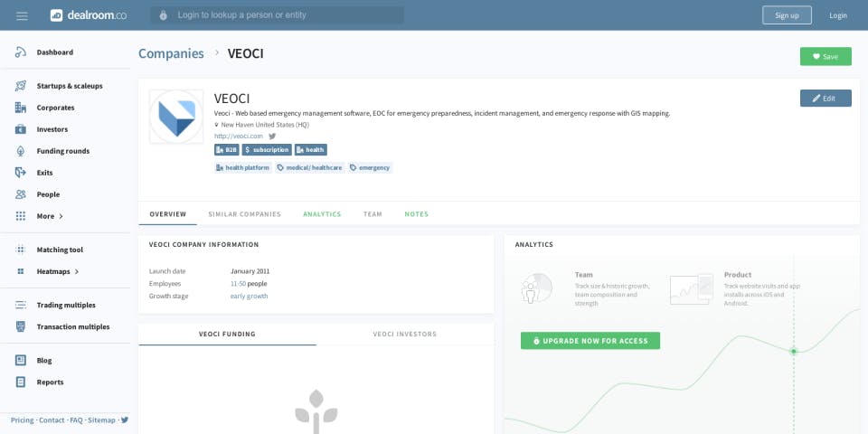Click the early growth stage link
The height and width of the screenshot is (434, 868).
[250, 297]
